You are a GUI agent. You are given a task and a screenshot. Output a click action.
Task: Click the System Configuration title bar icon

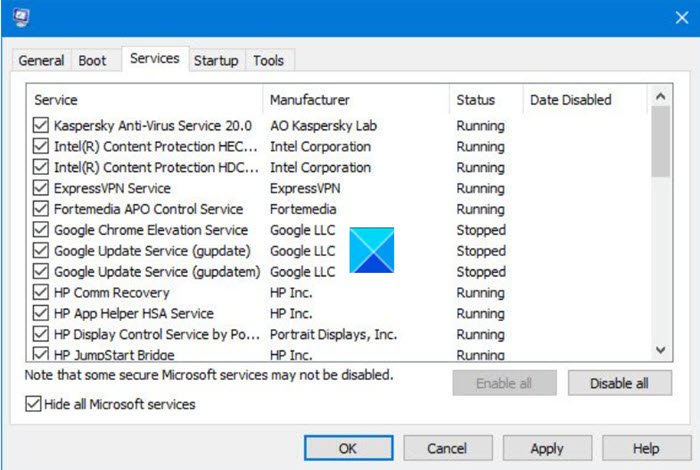(x=21, y=17)
